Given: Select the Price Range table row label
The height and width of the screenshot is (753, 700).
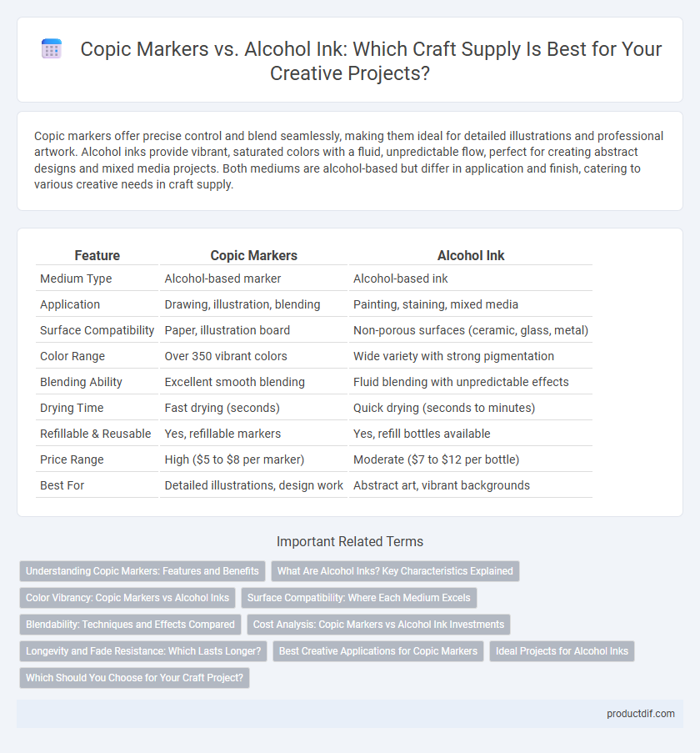Looking at the screenshot, I should pyautogui.click(x=72, y=459).
